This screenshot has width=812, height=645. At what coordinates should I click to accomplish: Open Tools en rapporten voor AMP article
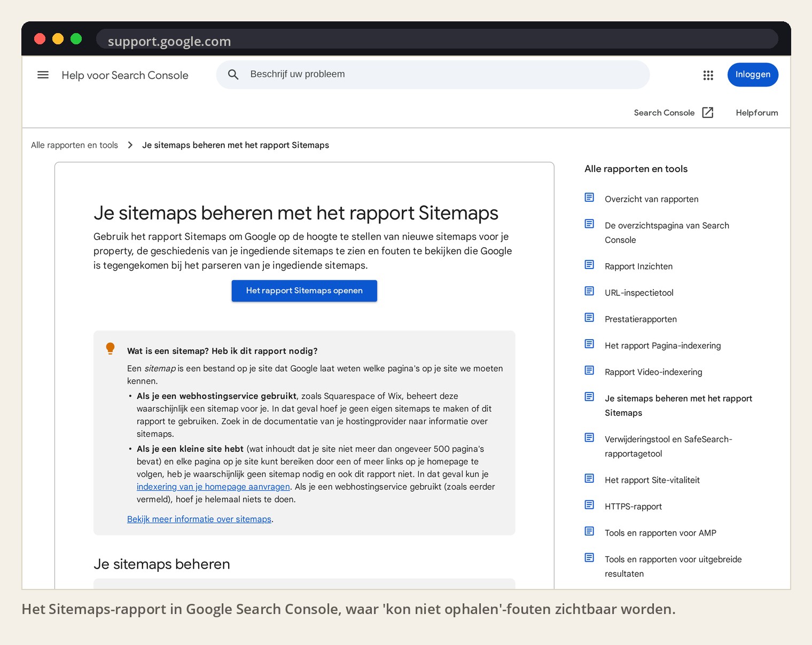click(660, 533)
